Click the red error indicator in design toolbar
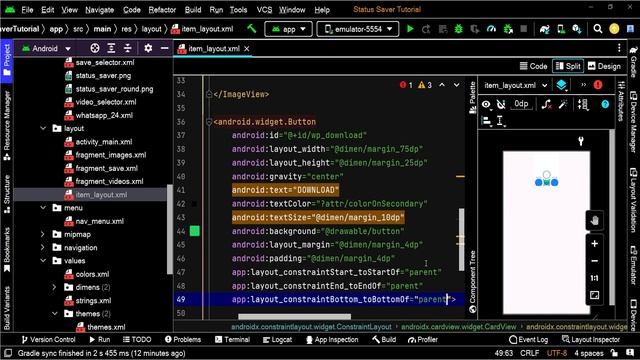The image size is (640, 360). pos(598,85)
